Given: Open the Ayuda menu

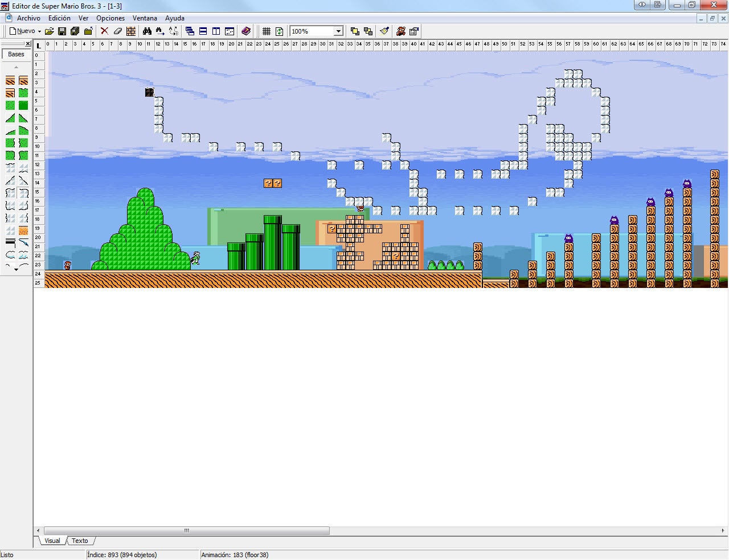Looking at the screenshot, I should coord(175,18).
